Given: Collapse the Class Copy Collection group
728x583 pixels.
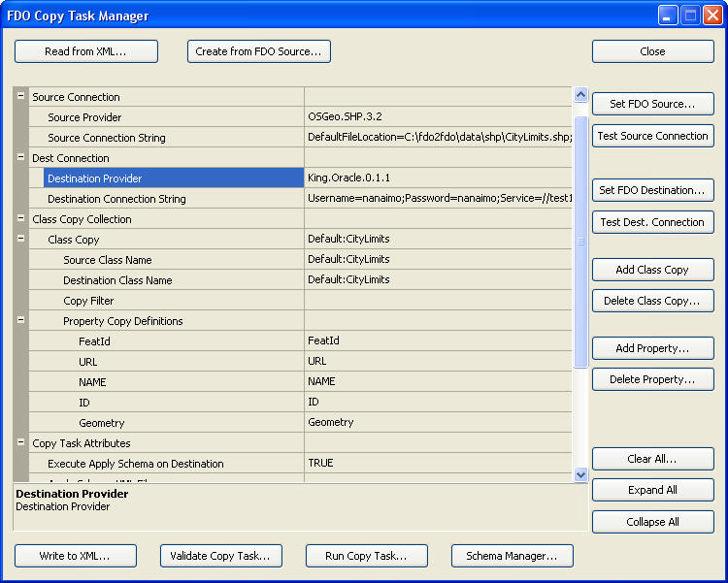Looking at the screenshot, I should point(20,219).
